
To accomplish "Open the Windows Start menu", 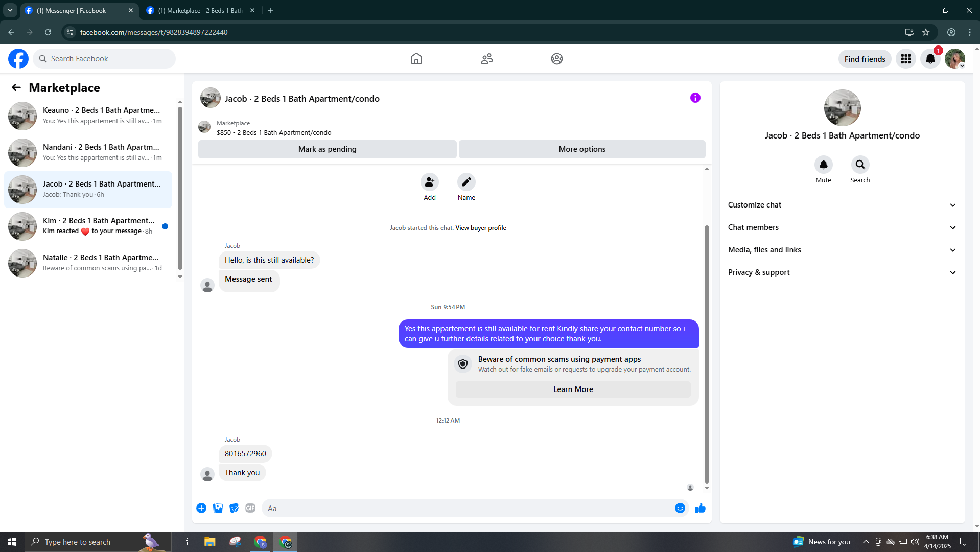I will click(x=12, y=542).
